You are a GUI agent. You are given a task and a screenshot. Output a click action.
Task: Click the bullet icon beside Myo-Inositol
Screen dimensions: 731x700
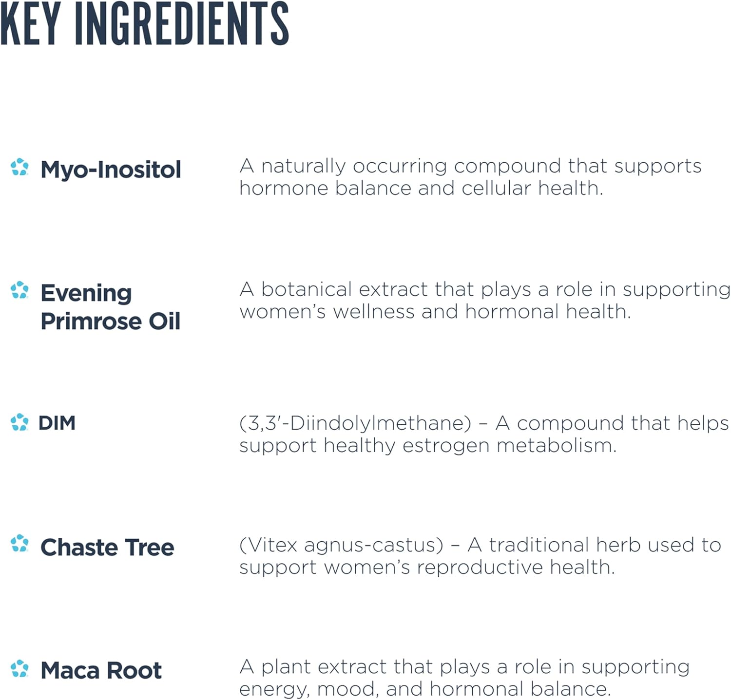coord(19,167)
